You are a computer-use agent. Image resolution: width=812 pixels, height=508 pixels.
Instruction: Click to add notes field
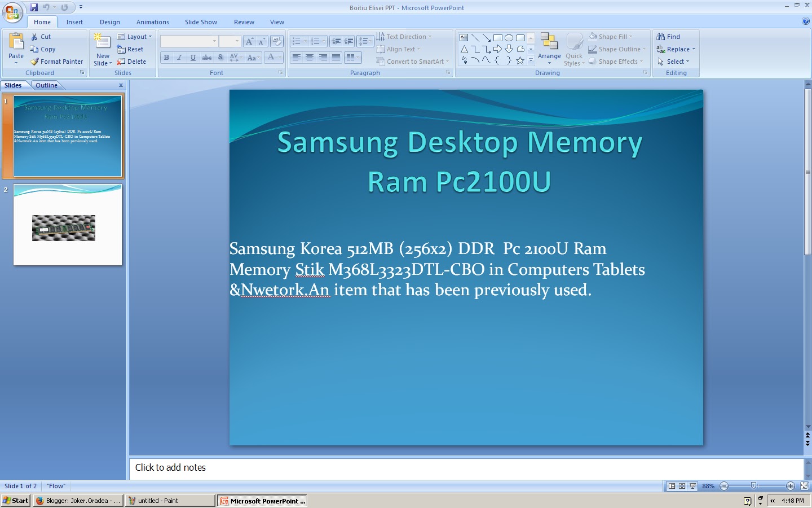(x=466, y=468)
